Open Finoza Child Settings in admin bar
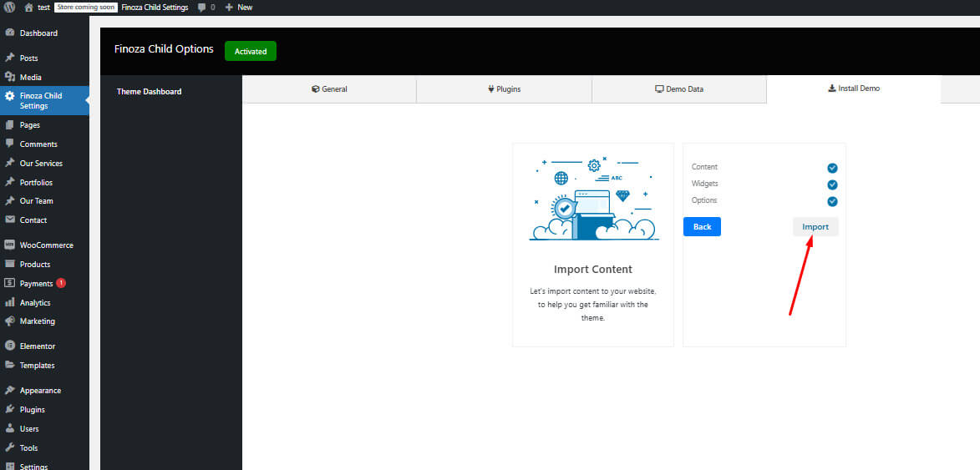Image resolution: width=980 pixels, height=470 pixels. click(x=155, y=8)
